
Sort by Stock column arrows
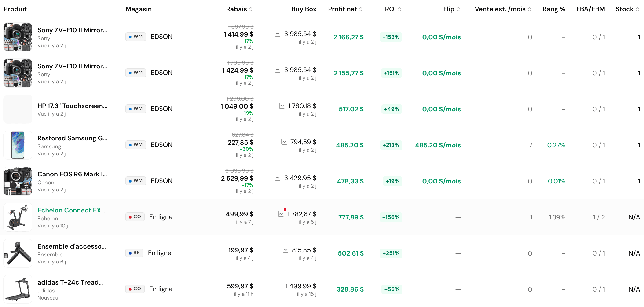(x=637, y=9)
